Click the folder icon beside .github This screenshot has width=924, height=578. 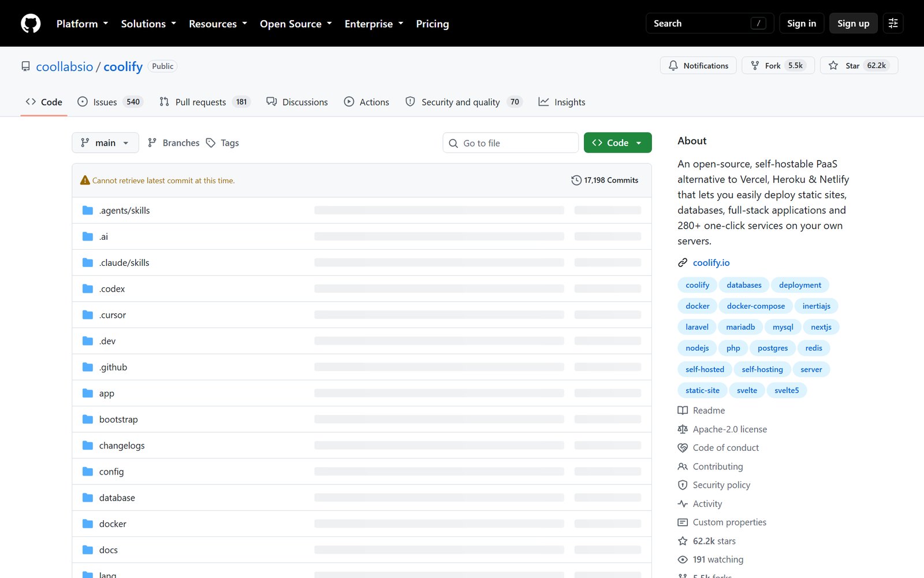pos(88,367)
